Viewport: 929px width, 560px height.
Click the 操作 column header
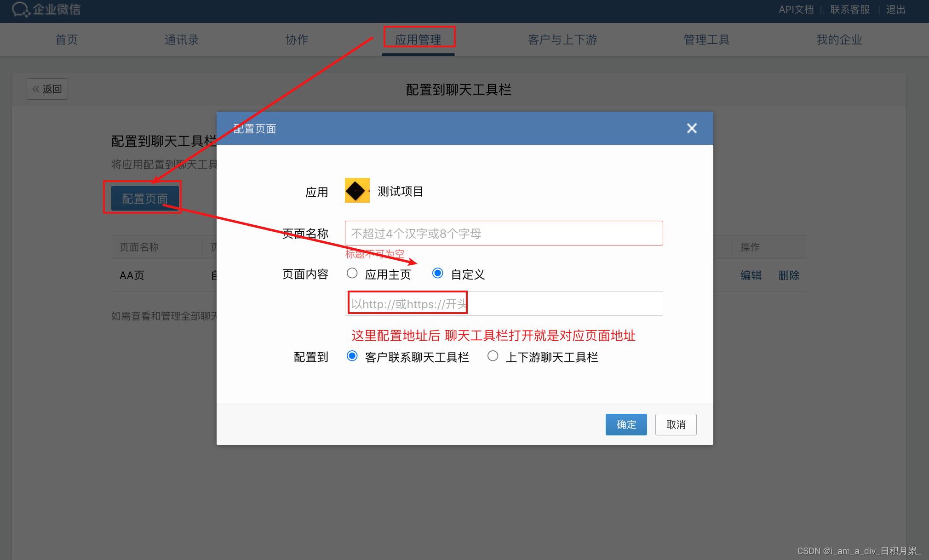click(x=750, y=247)
